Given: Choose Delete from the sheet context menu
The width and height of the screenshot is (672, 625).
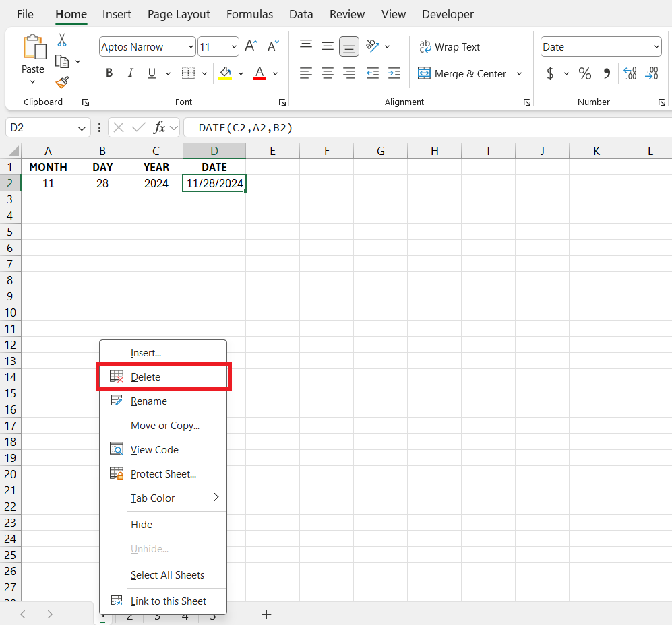Looking at the screenshot, I should tap(146, 377).
